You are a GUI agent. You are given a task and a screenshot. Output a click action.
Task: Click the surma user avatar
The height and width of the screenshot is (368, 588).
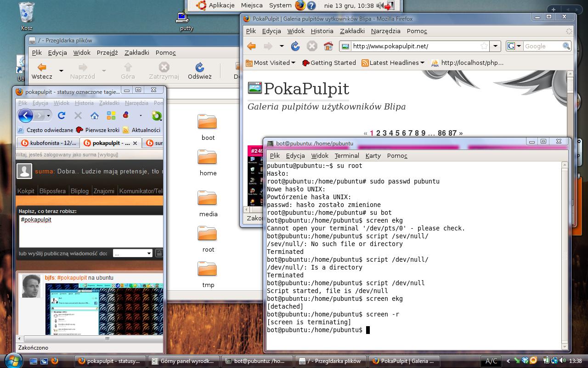[x=24, y=172]
